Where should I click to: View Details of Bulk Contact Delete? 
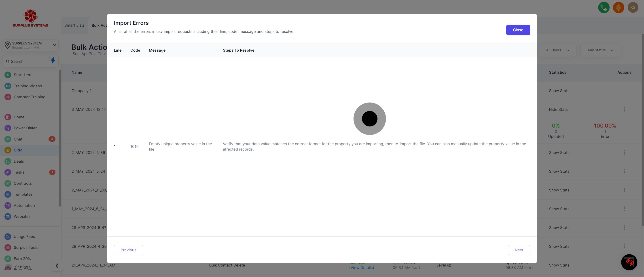click(x=362, y=268)
